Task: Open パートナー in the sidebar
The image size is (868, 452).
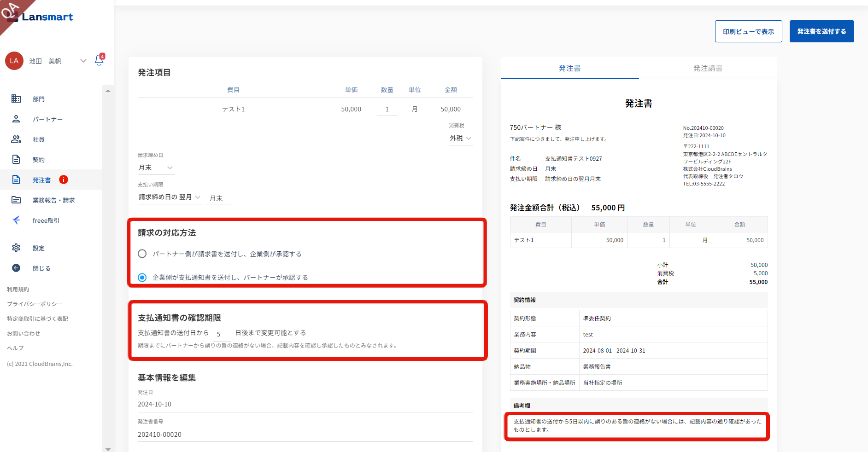Action: coord(47,119)
